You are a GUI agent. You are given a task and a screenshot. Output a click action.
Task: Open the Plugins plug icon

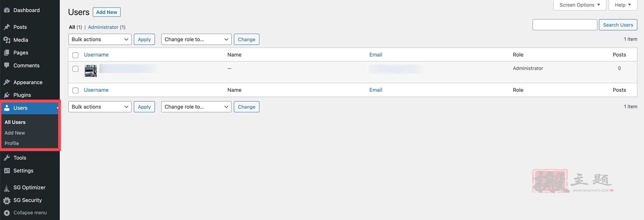(x=7, y=95)
